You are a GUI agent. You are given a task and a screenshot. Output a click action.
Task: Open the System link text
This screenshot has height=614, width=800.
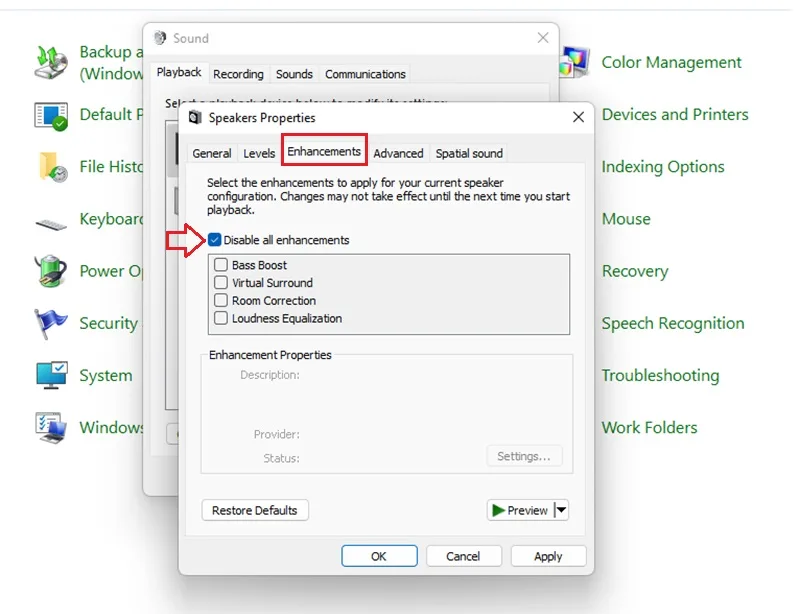click(x=106, y=376)
